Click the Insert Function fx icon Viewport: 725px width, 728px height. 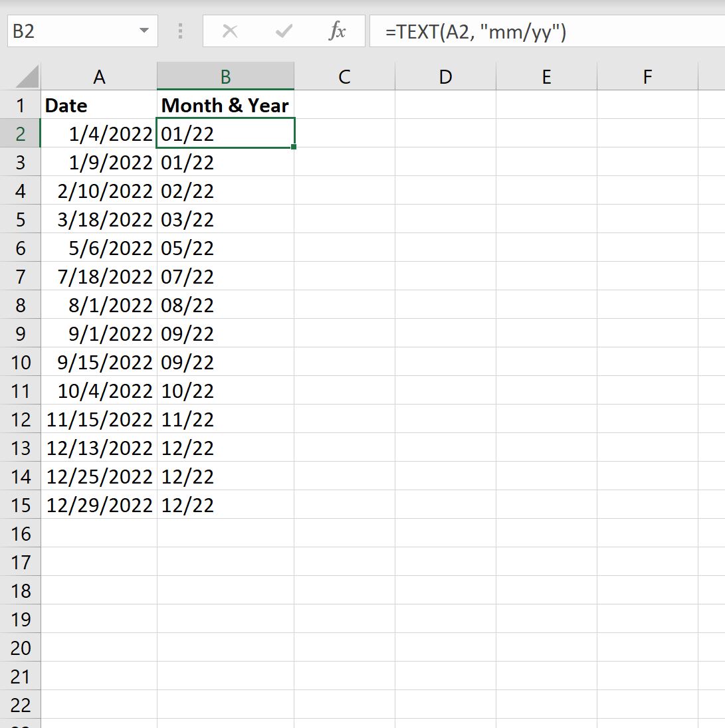(x=338, y=31)
